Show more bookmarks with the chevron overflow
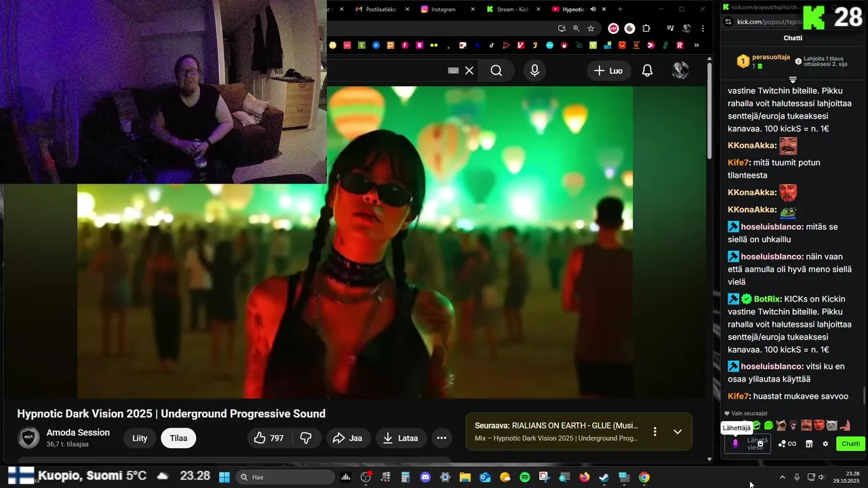Viewport: 868px width, 488px height. [696, 45]
